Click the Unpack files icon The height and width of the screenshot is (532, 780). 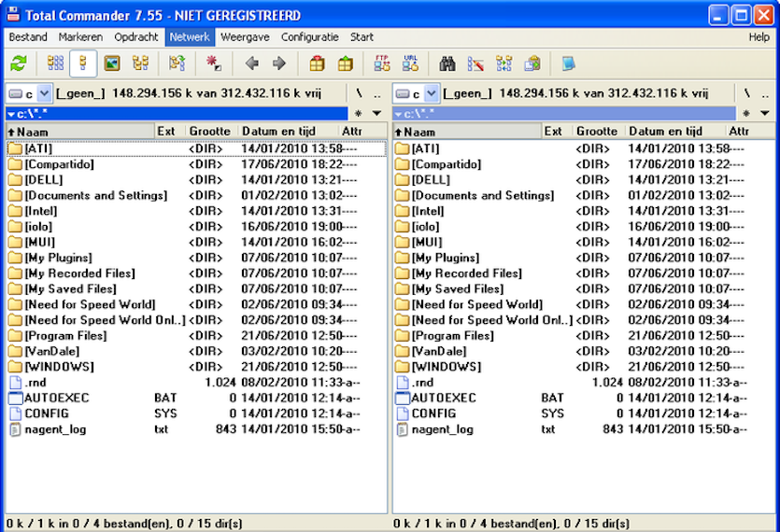(x=345, y=63)
